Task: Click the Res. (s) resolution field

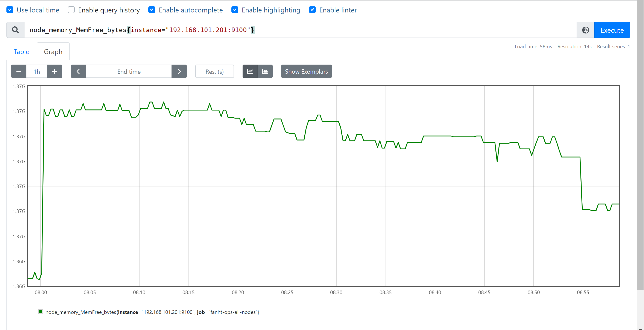Action: click(214, 71)
